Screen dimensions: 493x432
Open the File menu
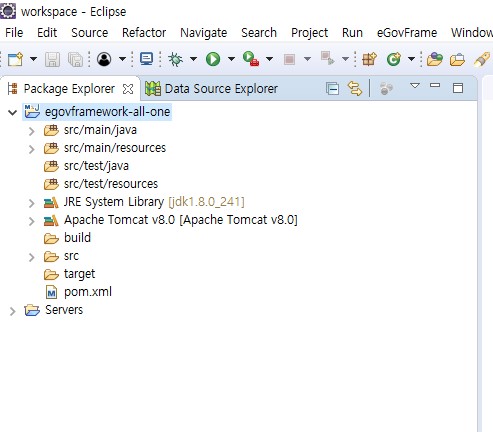(14, 33)
